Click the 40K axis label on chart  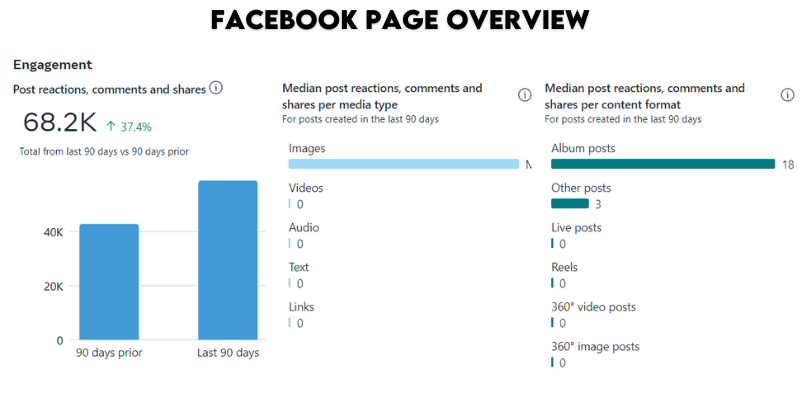point(54,232)
